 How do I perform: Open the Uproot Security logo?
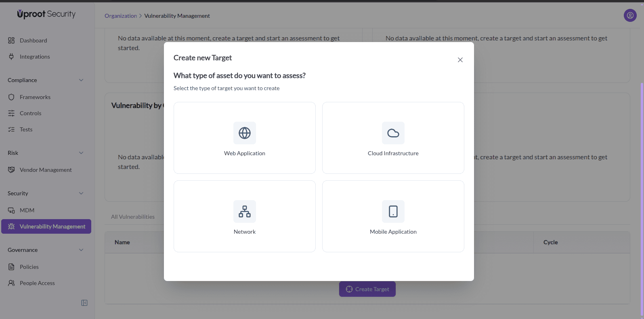coord(46,14)
